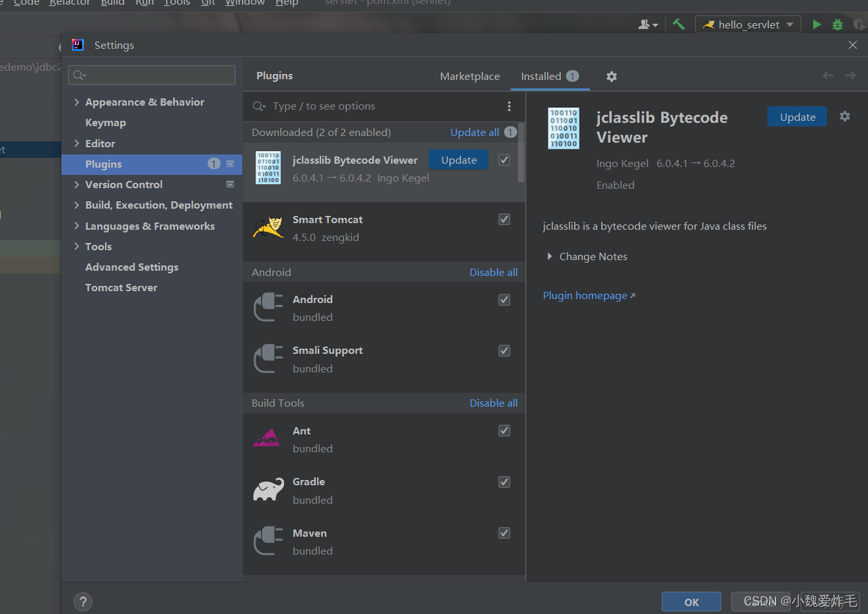868x614 pixels.
Task: Toggle the Maven plugin checkbox
Action: point(504,533)
